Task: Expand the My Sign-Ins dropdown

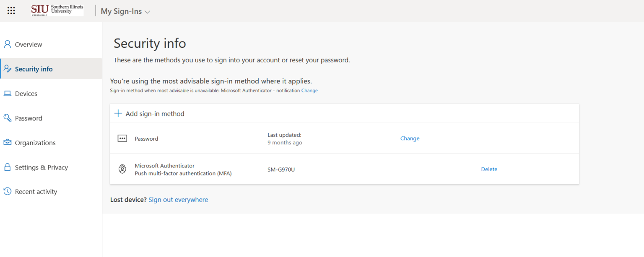Action: pos(125,11)
